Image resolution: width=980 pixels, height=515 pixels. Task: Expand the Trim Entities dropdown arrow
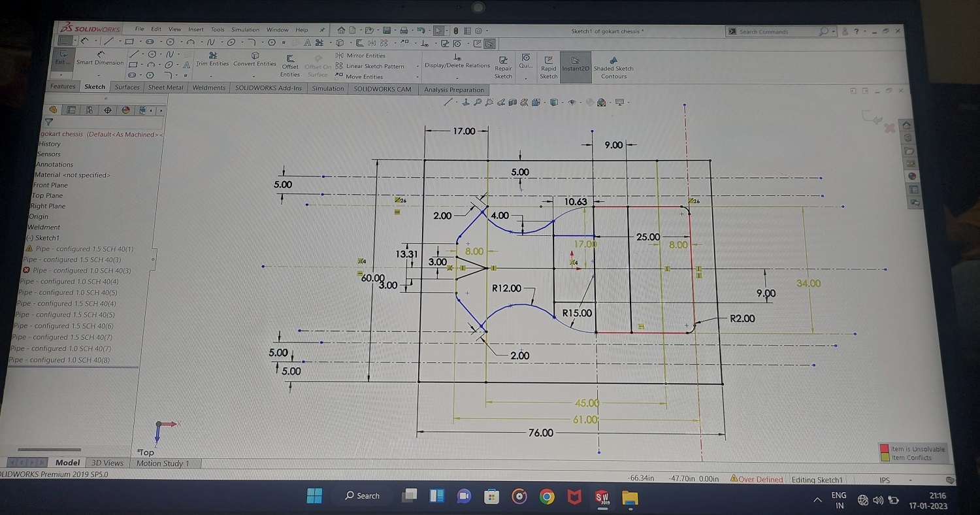click(212, 76)
